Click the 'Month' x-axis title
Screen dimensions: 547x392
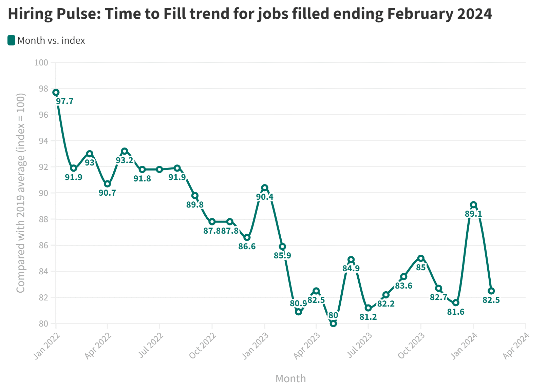[290, 378]
